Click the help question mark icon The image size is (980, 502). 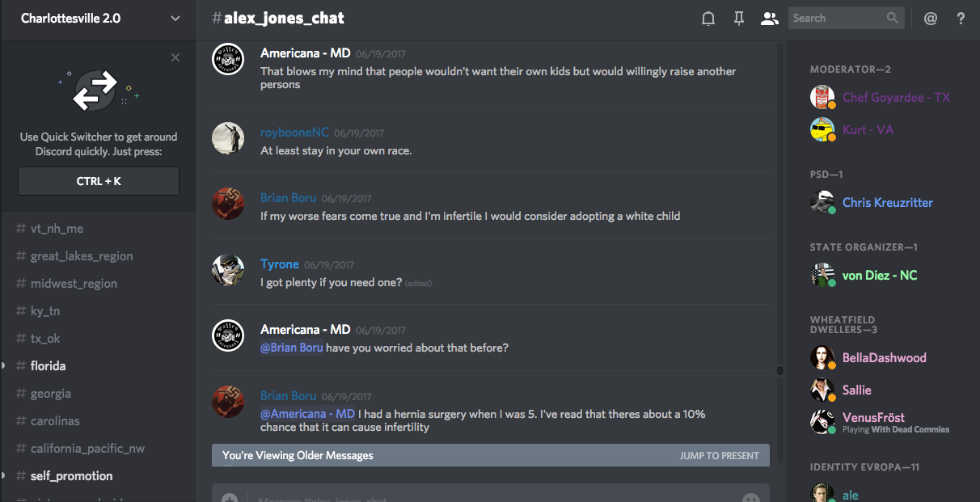[961, 18]
